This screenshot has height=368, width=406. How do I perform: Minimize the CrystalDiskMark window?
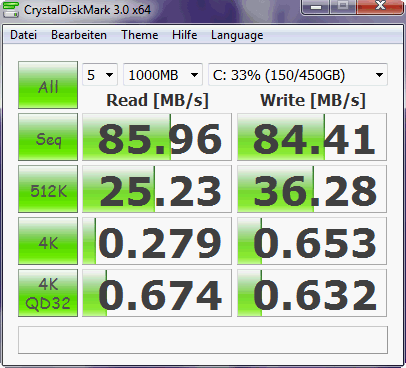pyautogui.click(x=316, y=7)
